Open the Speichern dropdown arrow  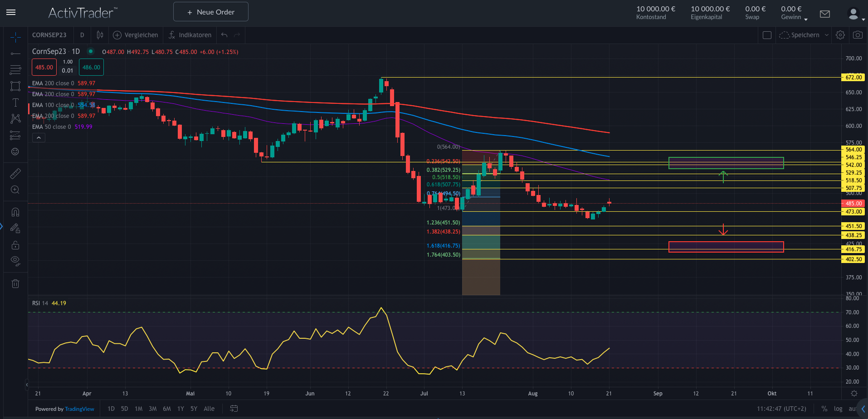tap(826, 35)
